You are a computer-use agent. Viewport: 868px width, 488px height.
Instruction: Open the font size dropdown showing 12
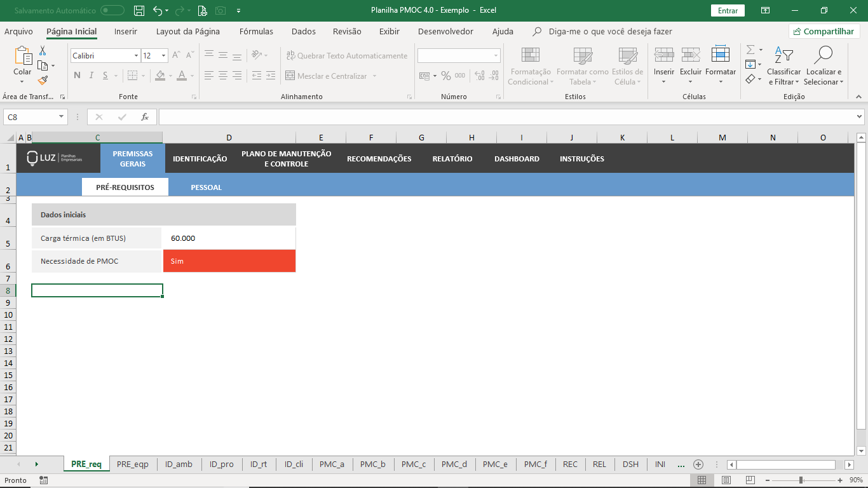tap(163, 56)
